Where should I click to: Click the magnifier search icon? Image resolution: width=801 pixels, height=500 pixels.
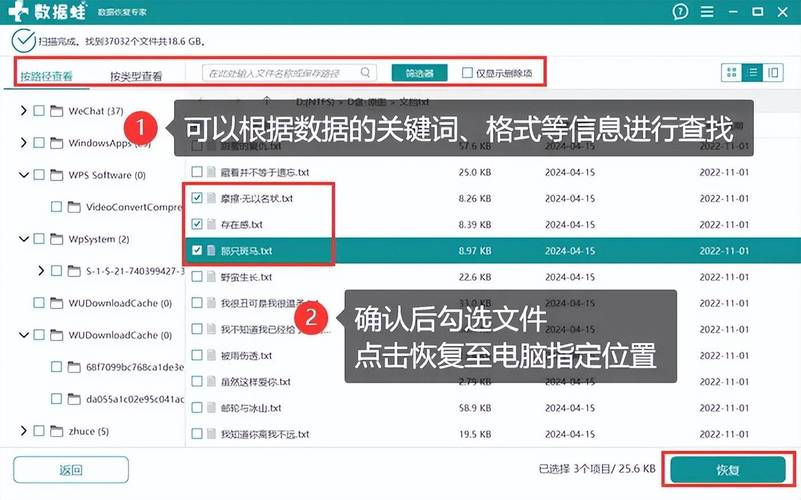click(x=365, y=73)
